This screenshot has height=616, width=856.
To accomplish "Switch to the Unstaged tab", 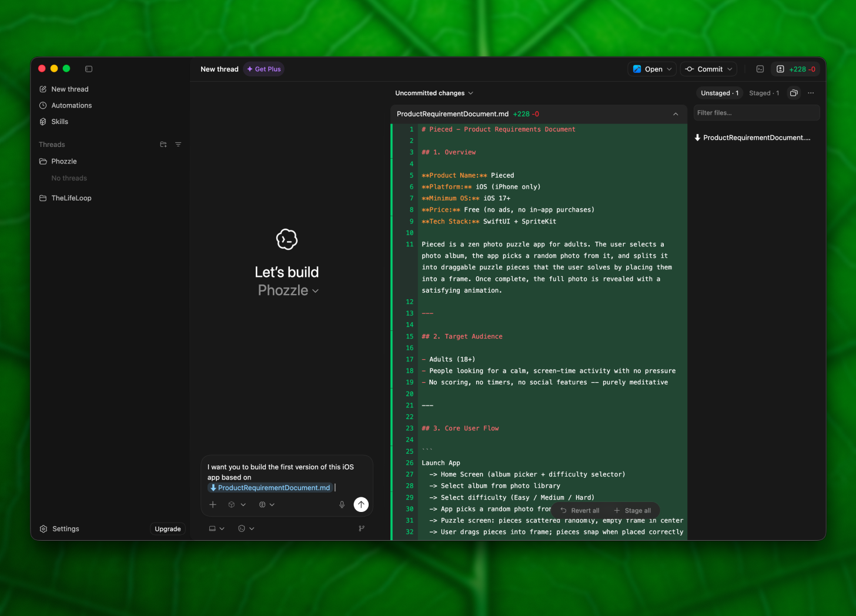I will 720,93.
